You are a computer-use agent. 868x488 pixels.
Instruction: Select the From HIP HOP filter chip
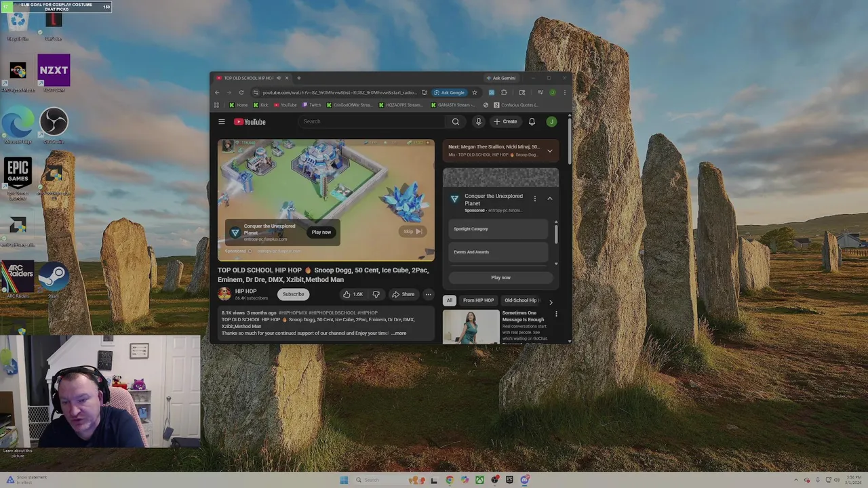pos(479,300)
